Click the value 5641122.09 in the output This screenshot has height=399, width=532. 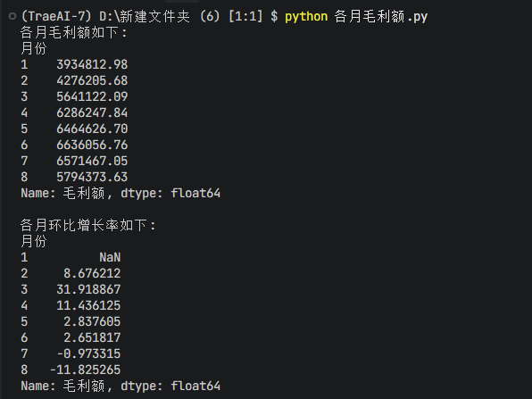pos(92,96)
